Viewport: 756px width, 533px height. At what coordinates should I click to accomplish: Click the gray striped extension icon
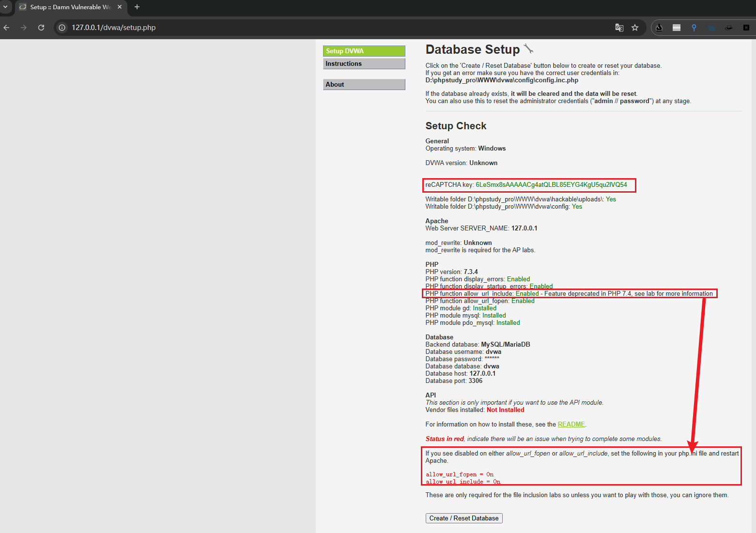pyautogui.click(x=677, y=28)
